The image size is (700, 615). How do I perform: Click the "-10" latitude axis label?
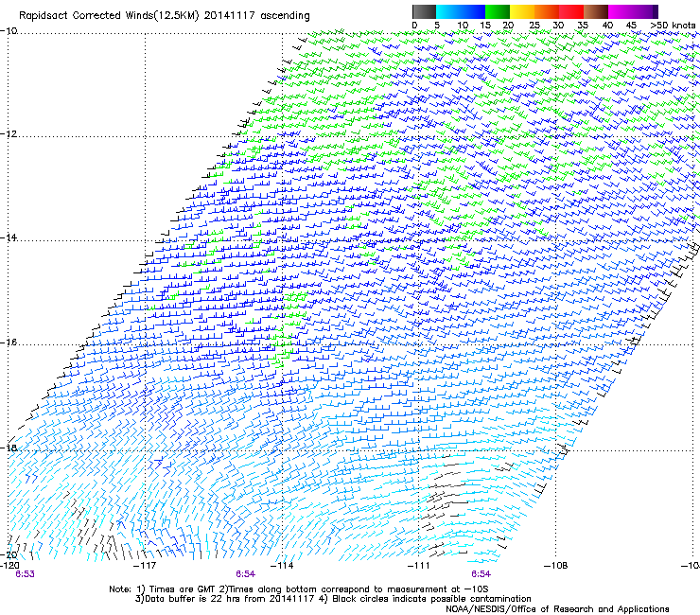point(9,31)
